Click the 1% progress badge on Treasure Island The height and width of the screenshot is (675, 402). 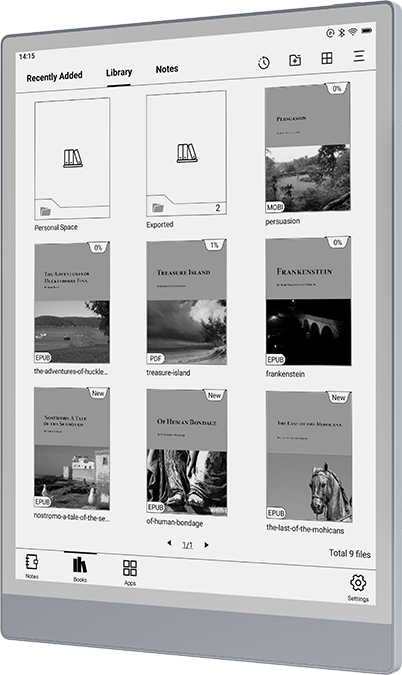coord(215,245)
